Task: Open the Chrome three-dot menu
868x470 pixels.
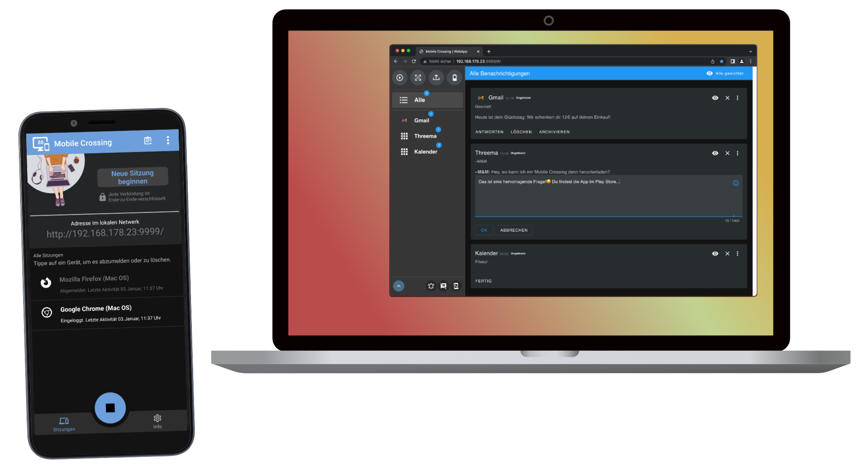Action: click(x=751, y=61)
